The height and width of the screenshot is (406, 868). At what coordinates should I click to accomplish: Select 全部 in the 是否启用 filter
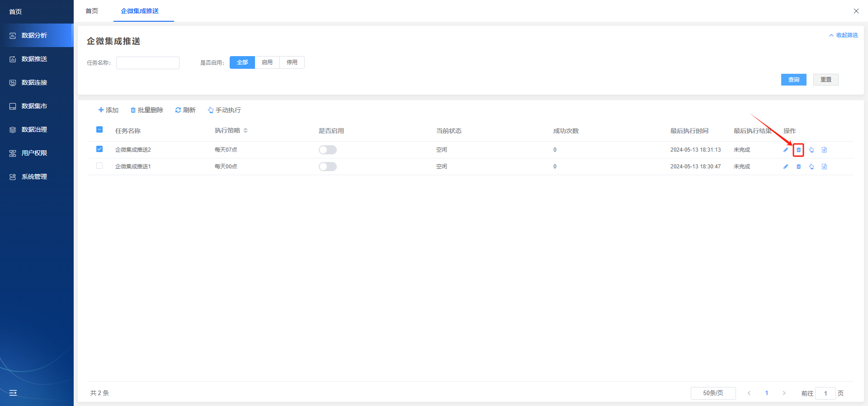click(x=242, y=62)
